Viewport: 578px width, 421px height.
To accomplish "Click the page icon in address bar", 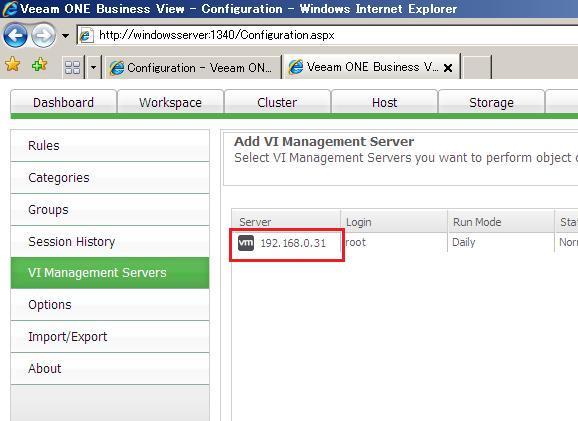I will pyautogui.click(x=87, y=36).
